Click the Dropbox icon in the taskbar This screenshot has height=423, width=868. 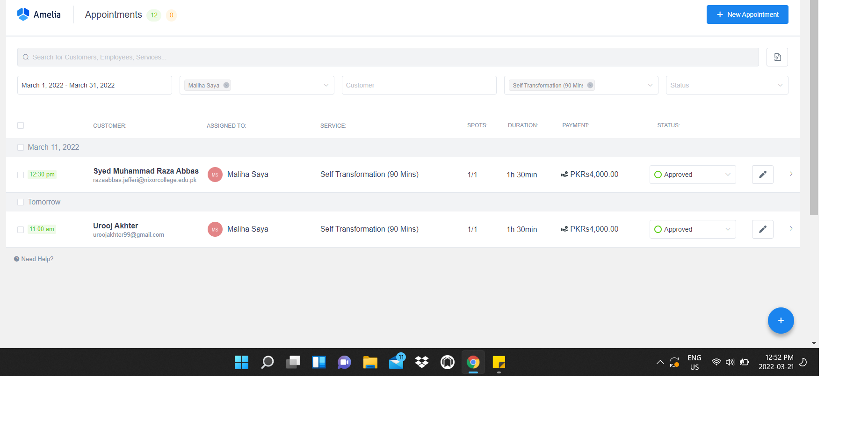pyautogui.click(x=421, y=362)
